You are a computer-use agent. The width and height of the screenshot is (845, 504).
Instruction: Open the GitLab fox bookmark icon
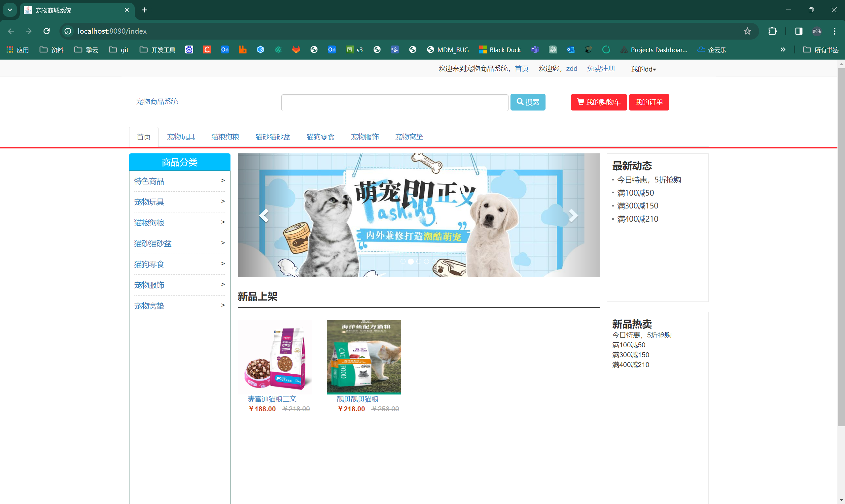296,50
